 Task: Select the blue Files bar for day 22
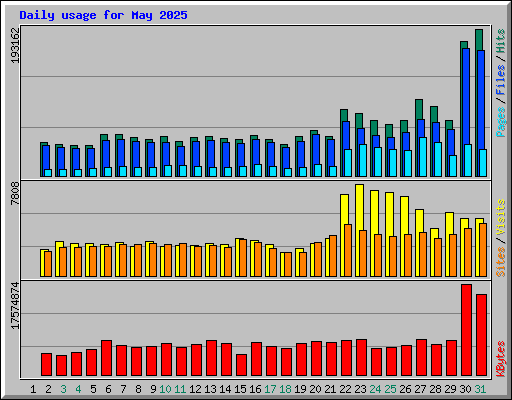pos(346,135)
